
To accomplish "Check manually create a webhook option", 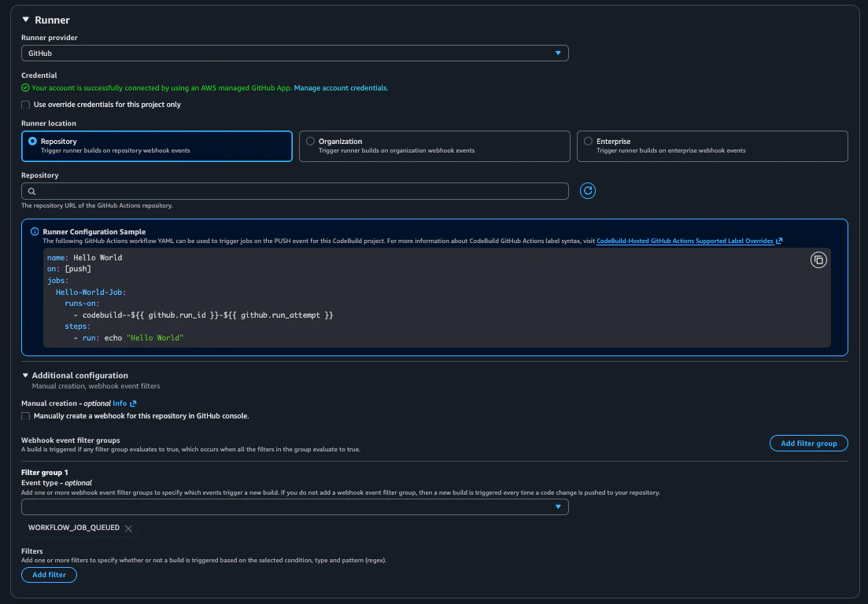I will coord(25,416).
